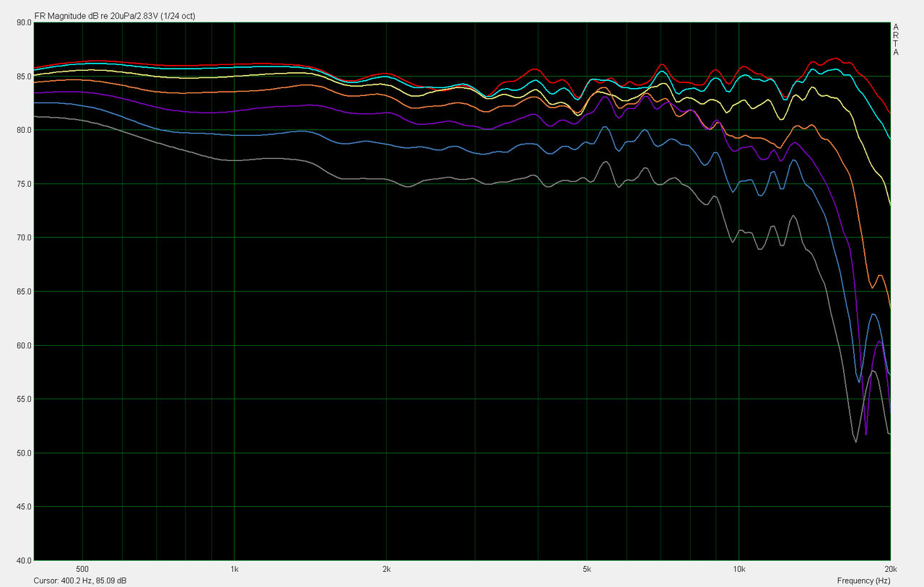The width and height of the screenshot is (924, 587).
Task: Click the 1k tick label on frequency axis
Action: coord(234,569)
